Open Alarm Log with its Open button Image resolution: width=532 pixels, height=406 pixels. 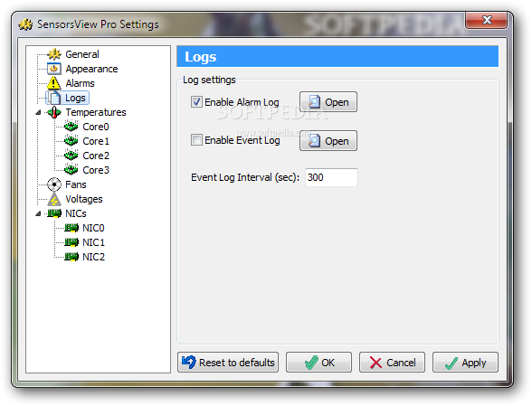[328, 102]
